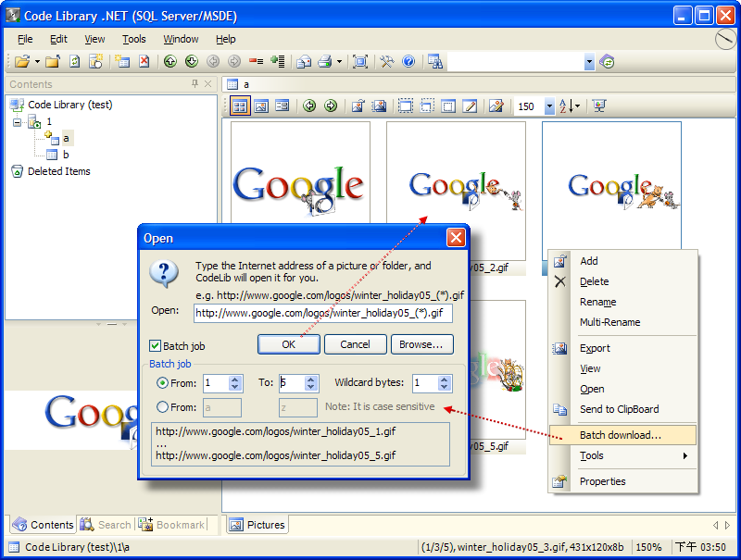Click the red X delete icon in main toolbar
Screen dimensions: 741x560
(144, 61)
